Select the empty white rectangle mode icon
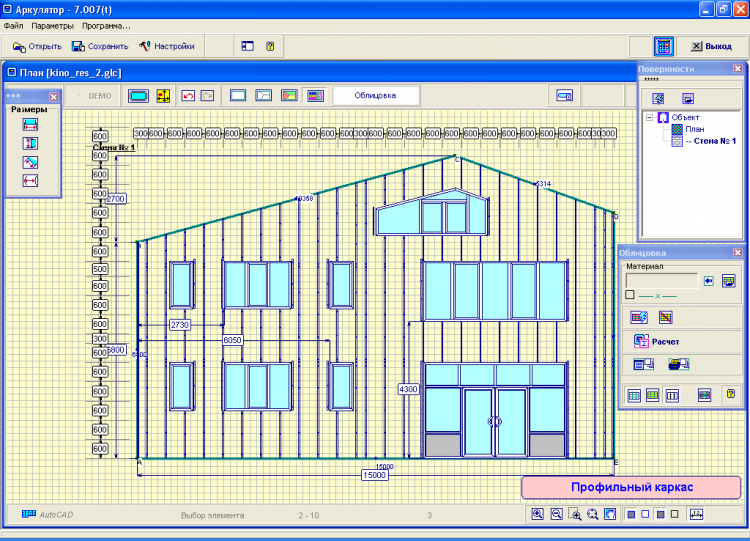 [x=238, y=95]
